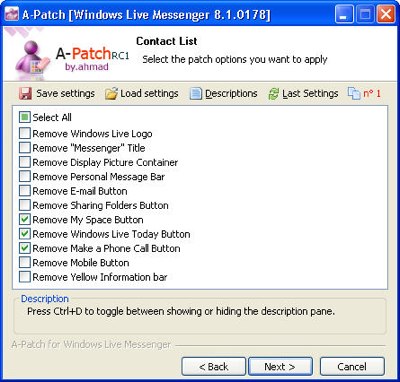Uncheck Remove Windows Live Today Button
Image resolution: width=400 pixels, height=382 pixels.
[x=25, y=234]
